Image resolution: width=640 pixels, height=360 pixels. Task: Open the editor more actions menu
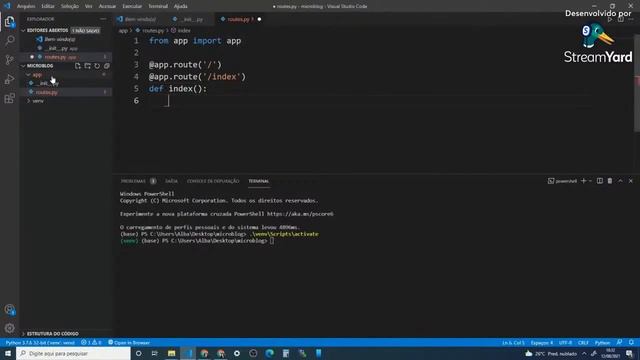pyautogui.click(x=631, y=19)
